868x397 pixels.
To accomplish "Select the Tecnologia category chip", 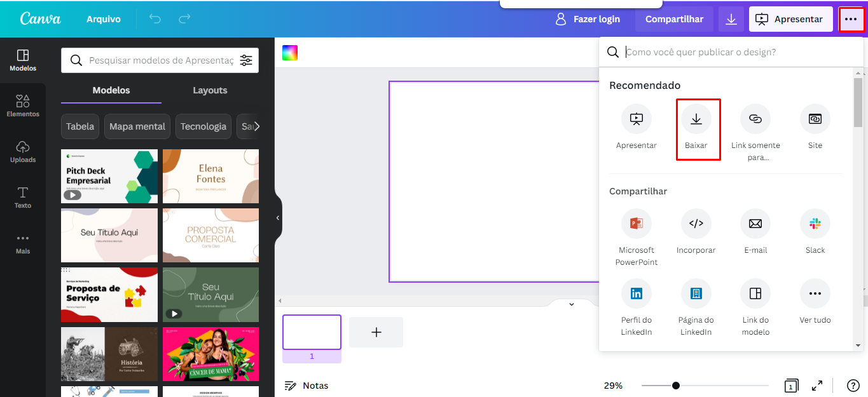I will pos(203,126).
